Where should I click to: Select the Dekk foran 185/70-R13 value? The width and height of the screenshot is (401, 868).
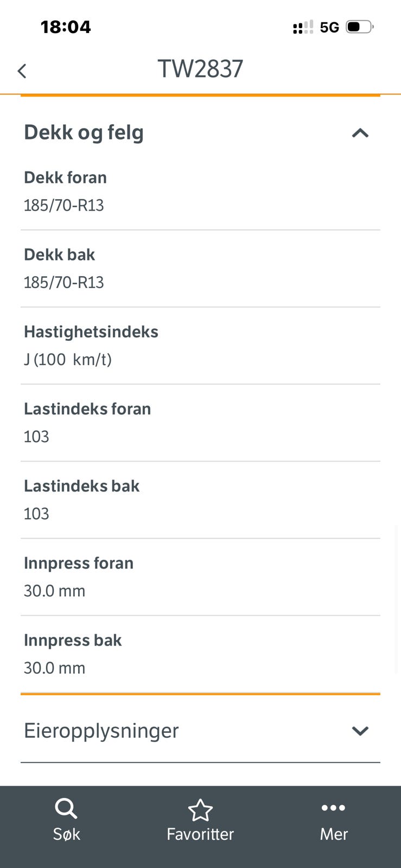pos(63,205)
